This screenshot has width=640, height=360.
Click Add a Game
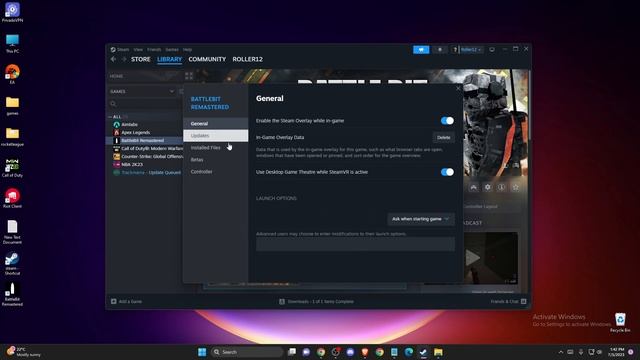(x=127, y=302)
